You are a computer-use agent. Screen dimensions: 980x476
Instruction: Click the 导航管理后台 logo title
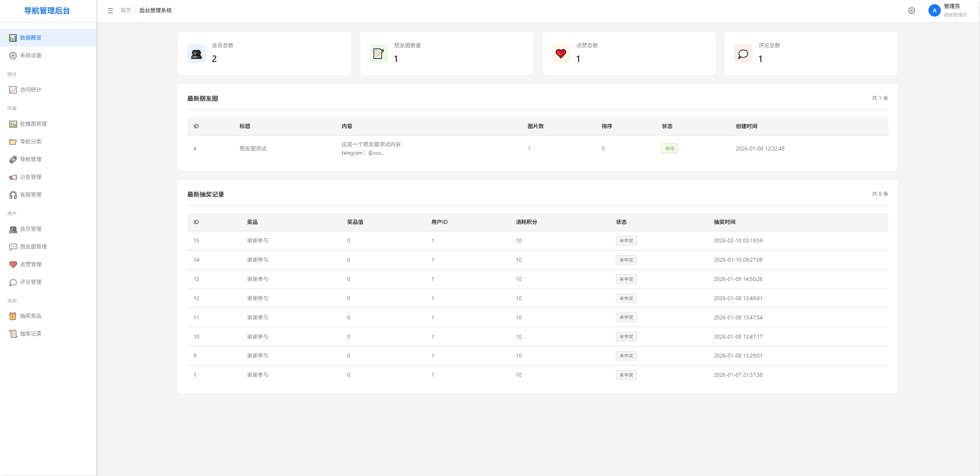coord(47,11)
